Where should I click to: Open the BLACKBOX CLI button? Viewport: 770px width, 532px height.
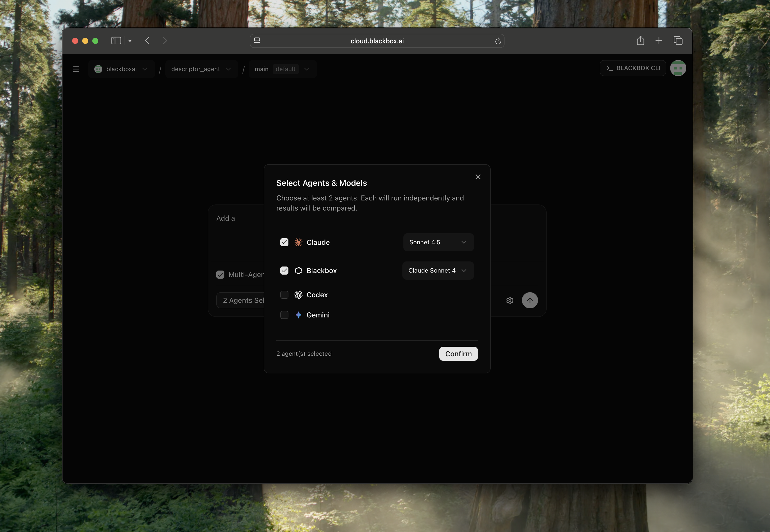(x=632, y=68)
